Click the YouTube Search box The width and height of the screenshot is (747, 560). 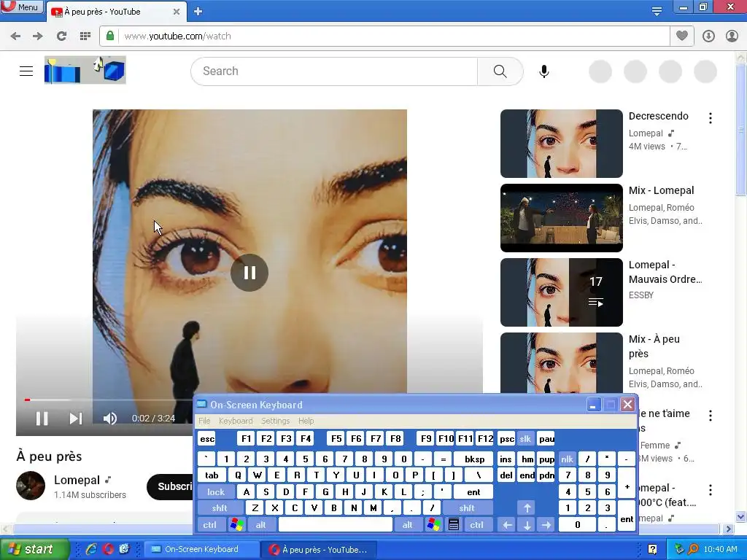click(334, 71)
